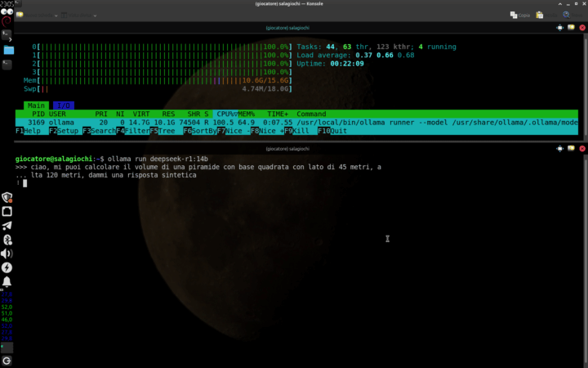This screenshot has width=588, height=368.
Task: Open the volume speaker tray icon
Action: (x=7, y=254)
